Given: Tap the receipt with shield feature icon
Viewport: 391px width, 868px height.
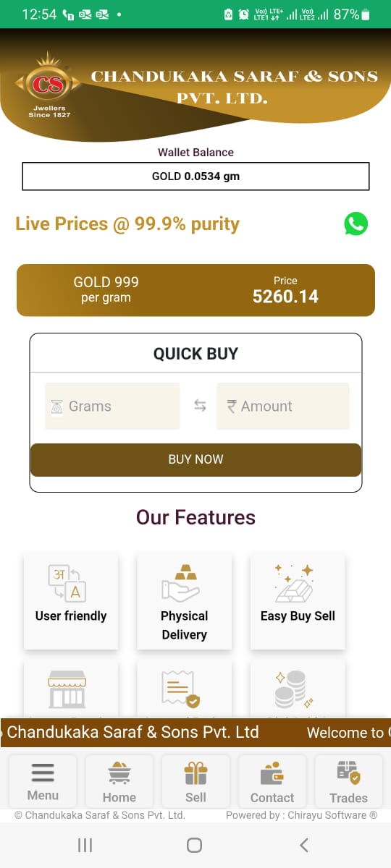Looking at the screenshot, I should pos(180,689).
